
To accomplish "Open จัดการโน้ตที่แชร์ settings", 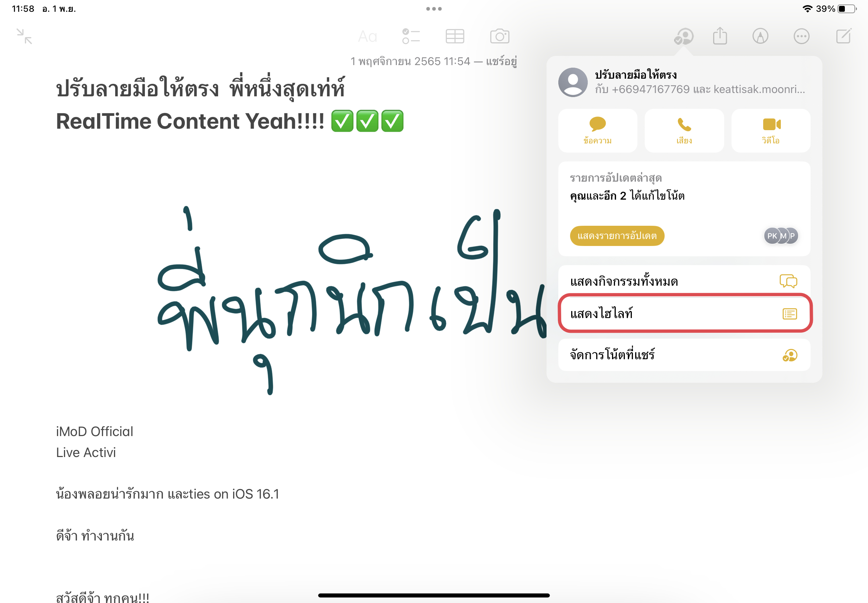I will coord(684,355).
